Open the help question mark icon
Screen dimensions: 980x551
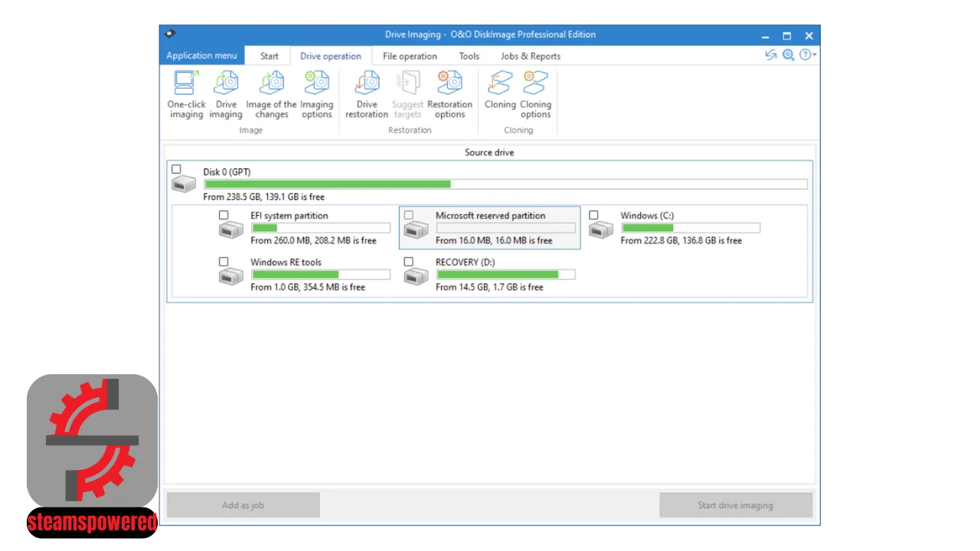click(805, 55)
